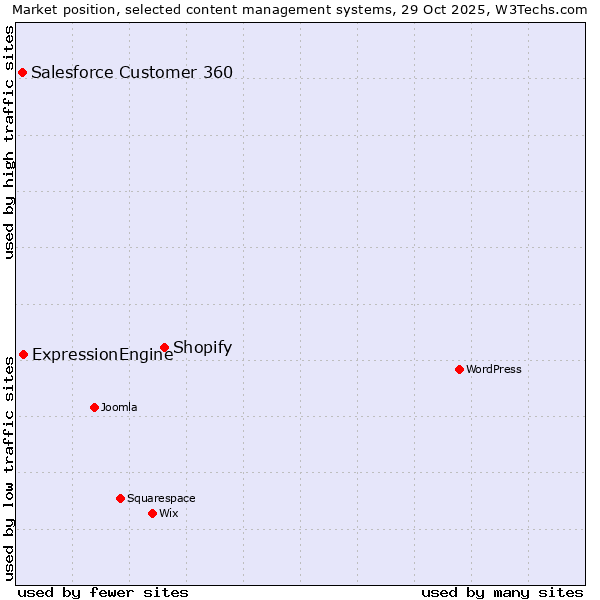Select the Shopify text label
The image size is (600, 600).
(x=203, y=347)
